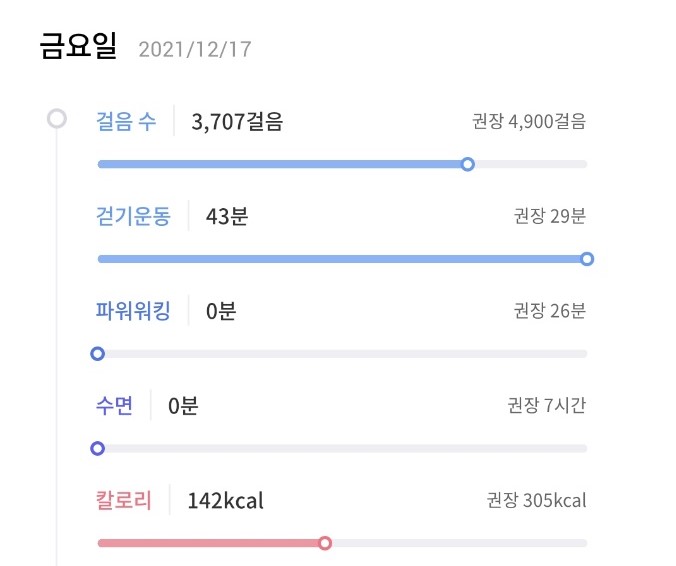This screenshot has width=676, height=566.
Task: Select the 파워워킹 label
Action: [133, 311]
